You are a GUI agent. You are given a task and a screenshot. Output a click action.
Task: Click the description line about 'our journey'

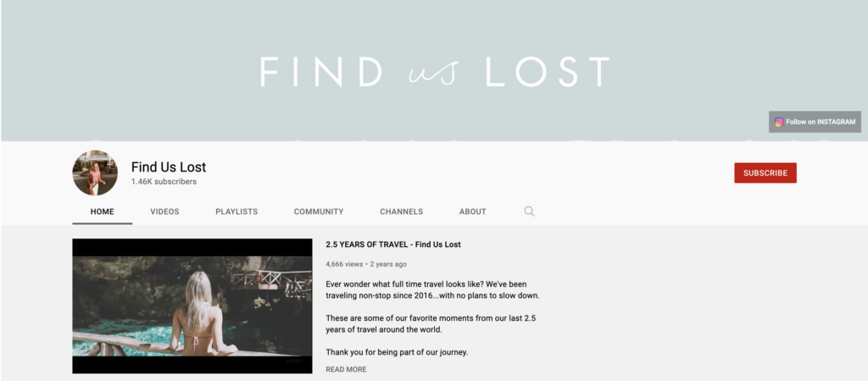[x=397, y=352]
